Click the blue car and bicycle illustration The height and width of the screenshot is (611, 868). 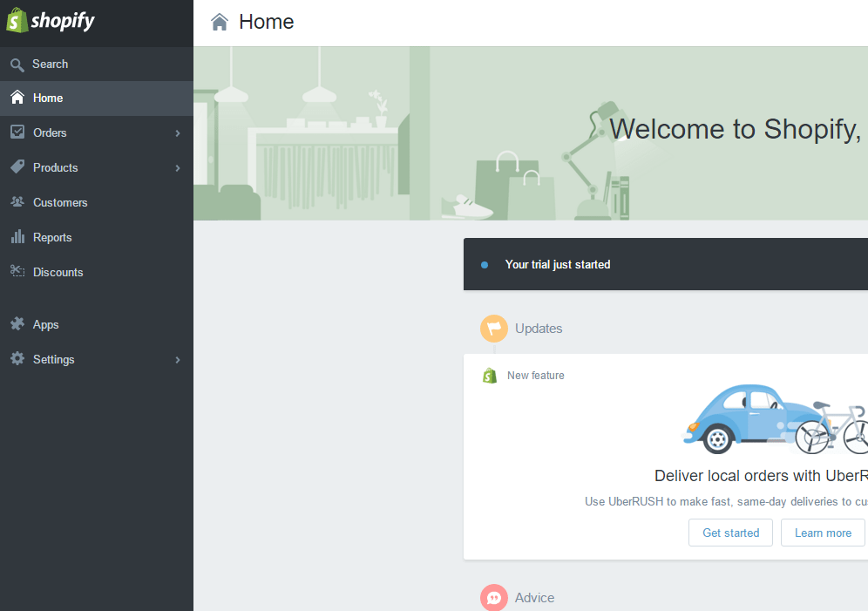point(775,419)
